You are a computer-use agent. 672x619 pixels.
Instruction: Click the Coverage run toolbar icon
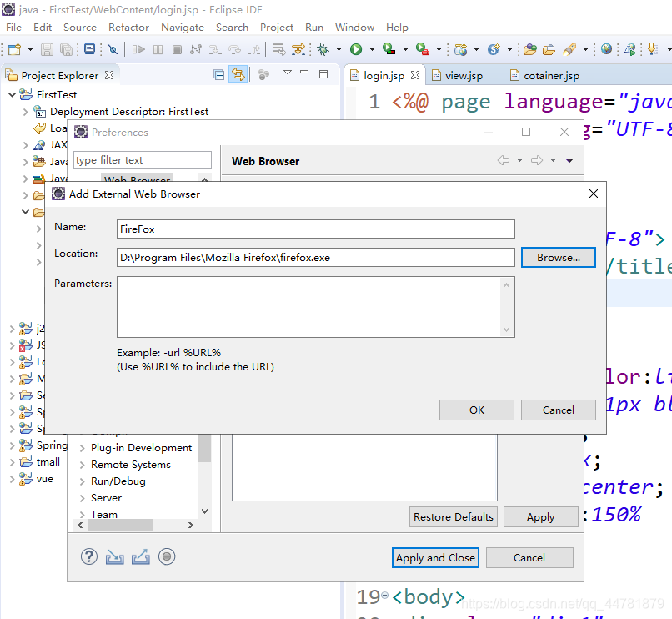(389, 49)
